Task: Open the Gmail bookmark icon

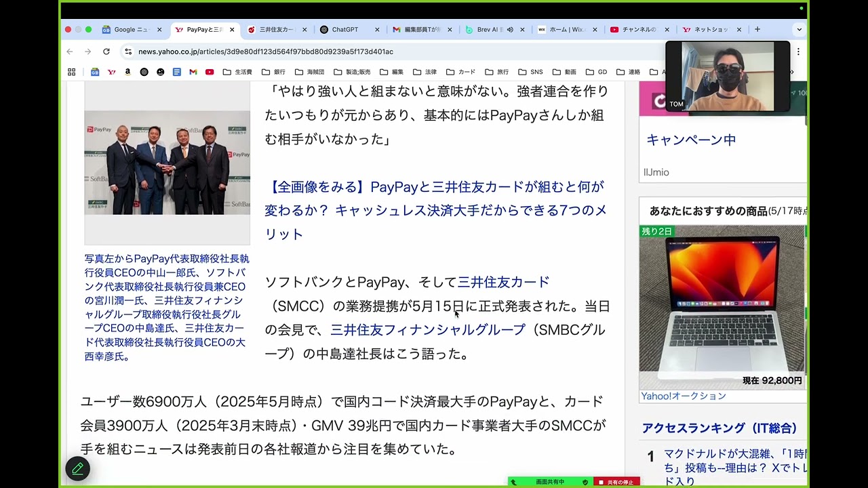Action: click(x=193, y=72)
